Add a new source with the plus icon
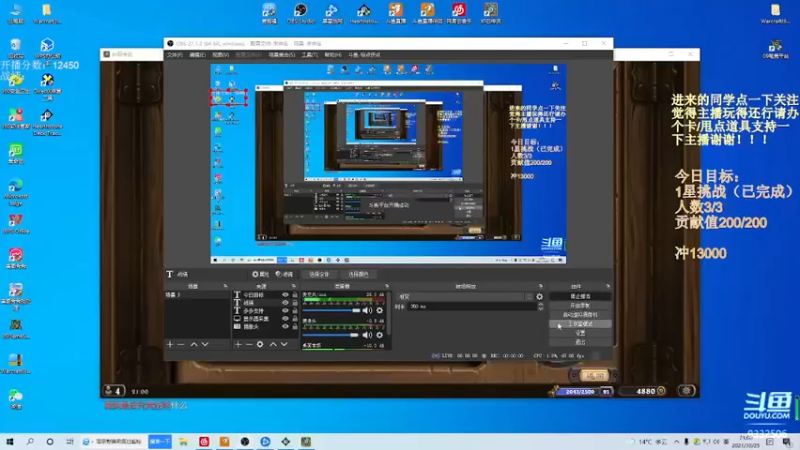 coord(238,344)
